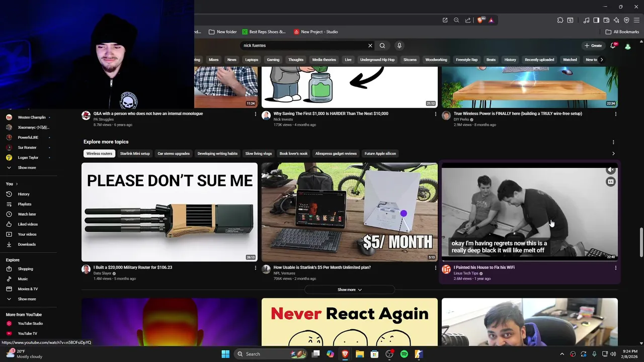Select the Wireless routers topic chip
The image size is (644, 362).
coord(99,153)
